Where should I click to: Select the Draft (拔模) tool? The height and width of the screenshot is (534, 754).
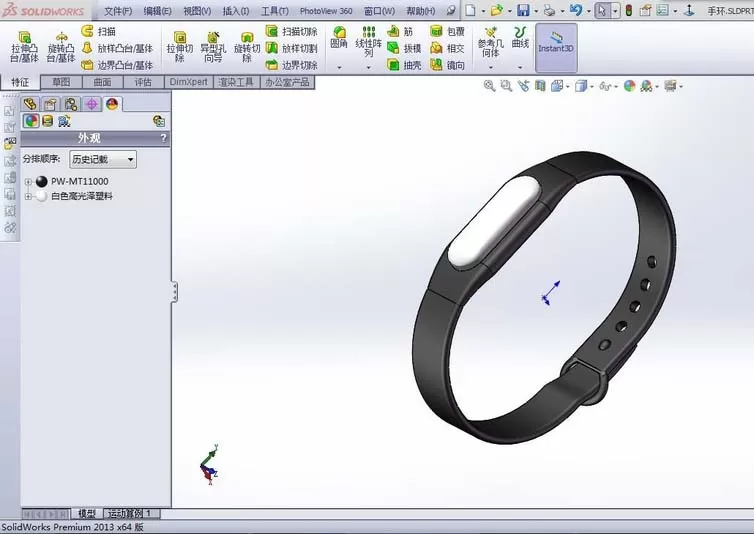404,48
